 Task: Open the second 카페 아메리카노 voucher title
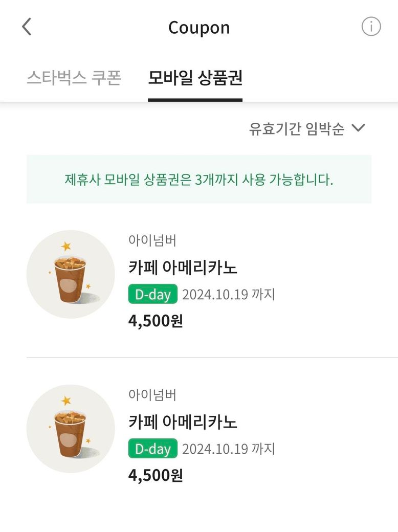pos(183,422)
